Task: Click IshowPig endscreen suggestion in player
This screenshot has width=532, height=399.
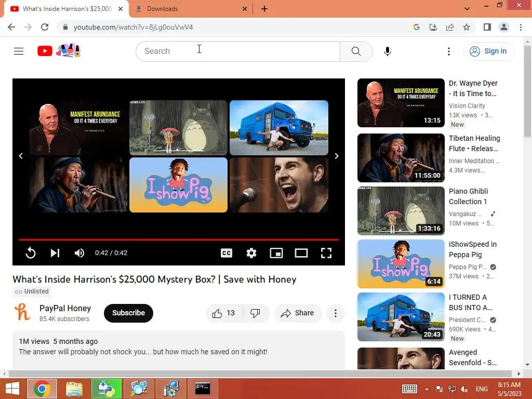Action: (179, 185)
